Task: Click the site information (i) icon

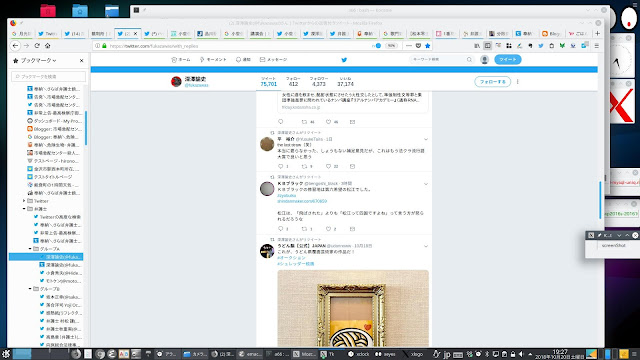Action: 98,46
